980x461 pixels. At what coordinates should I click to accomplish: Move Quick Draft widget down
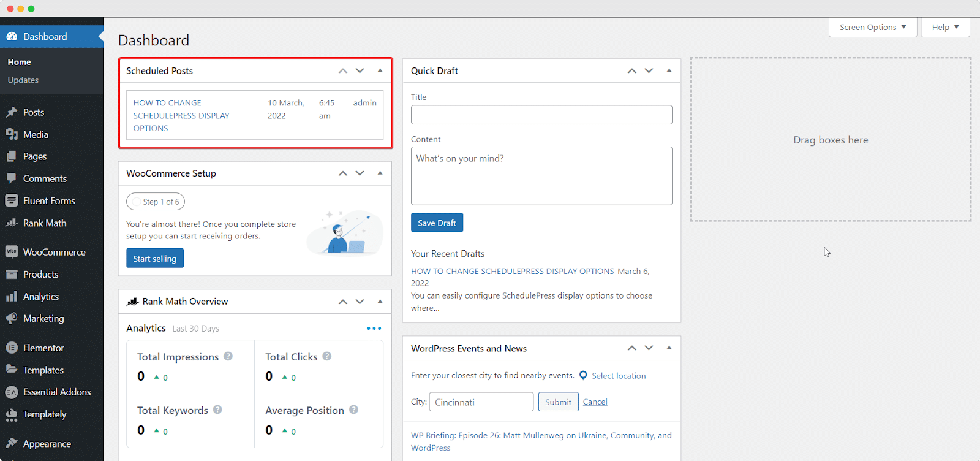pyautogui.click(x=649, y=71)
